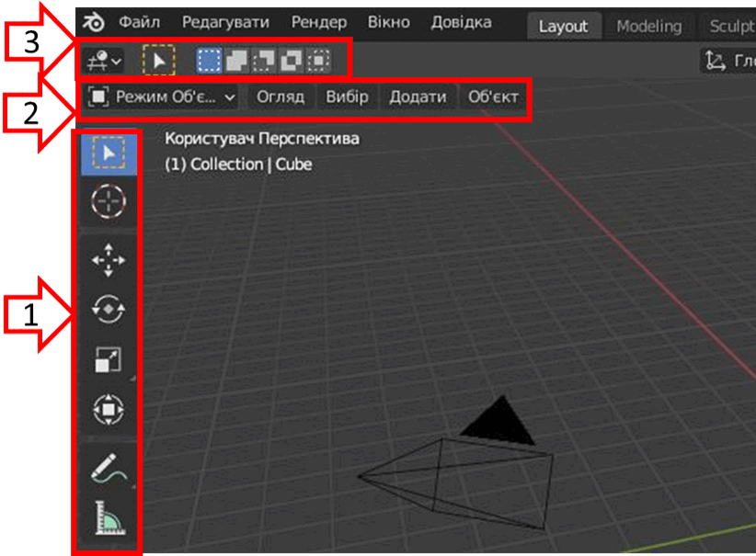Select the Annotate pencil tool

[109, 468]
